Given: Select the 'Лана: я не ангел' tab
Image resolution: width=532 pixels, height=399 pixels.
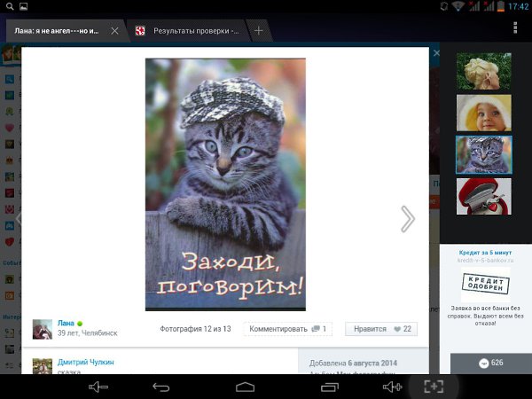Looking at the screenshot, I should click(x=55, y=30).
